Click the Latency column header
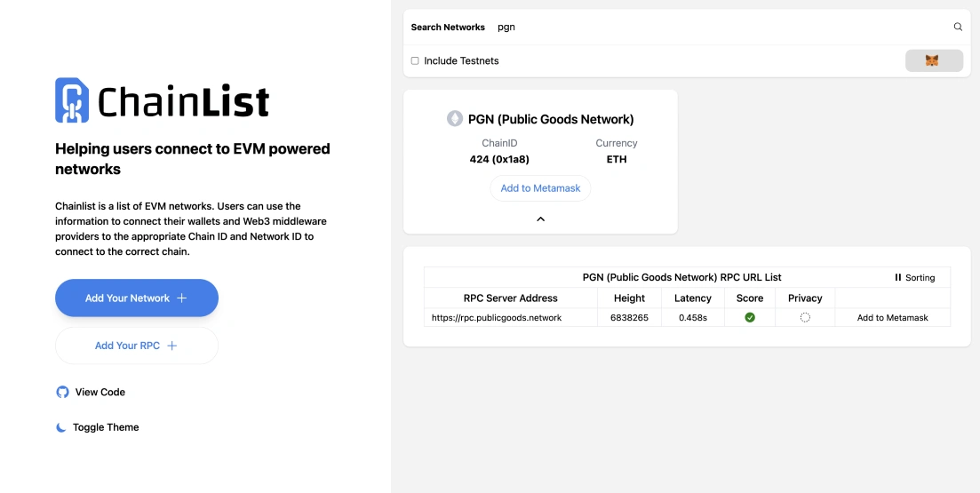Viewport: 980px width, 493px height. [x=692, y=298]
